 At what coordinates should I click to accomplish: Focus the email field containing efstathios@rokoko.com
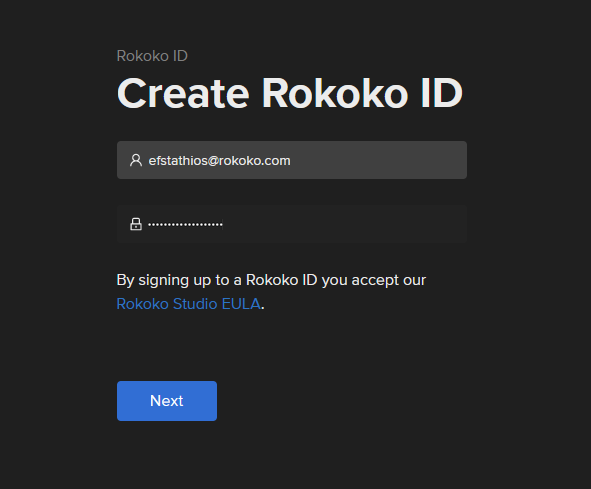(292, 160)
